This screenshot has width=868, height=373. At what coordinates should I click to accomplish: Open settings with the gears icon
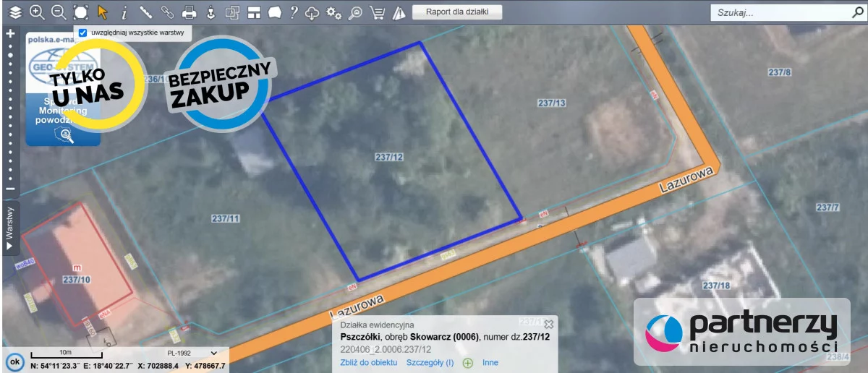(x=333, y=12)
